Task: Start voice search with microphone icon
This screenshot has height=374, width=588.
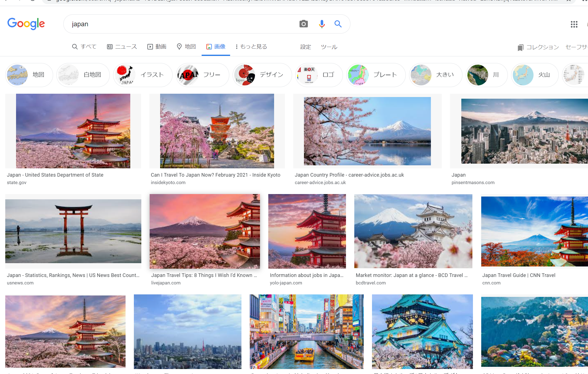Action: click(321, 24)
